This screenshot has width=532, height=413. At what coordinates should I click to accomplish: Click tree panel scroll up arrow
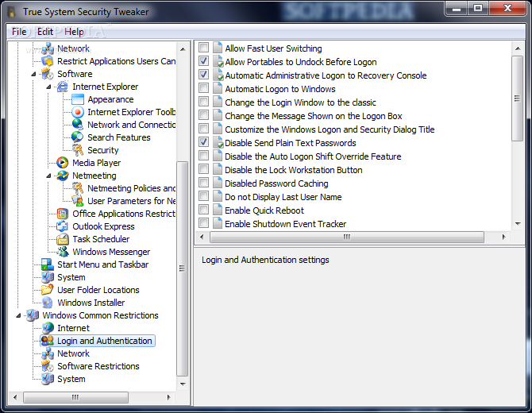click(x=183, y=49)
